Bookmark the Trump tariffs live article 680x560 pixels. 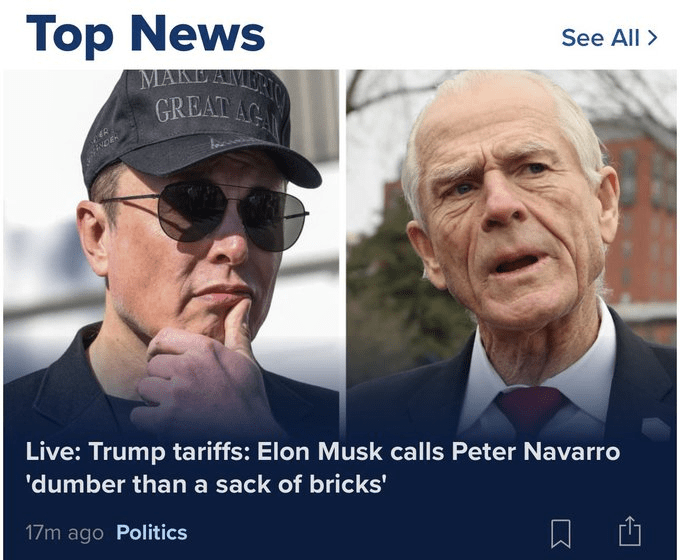pyautogui.click(x=561, y=532)
